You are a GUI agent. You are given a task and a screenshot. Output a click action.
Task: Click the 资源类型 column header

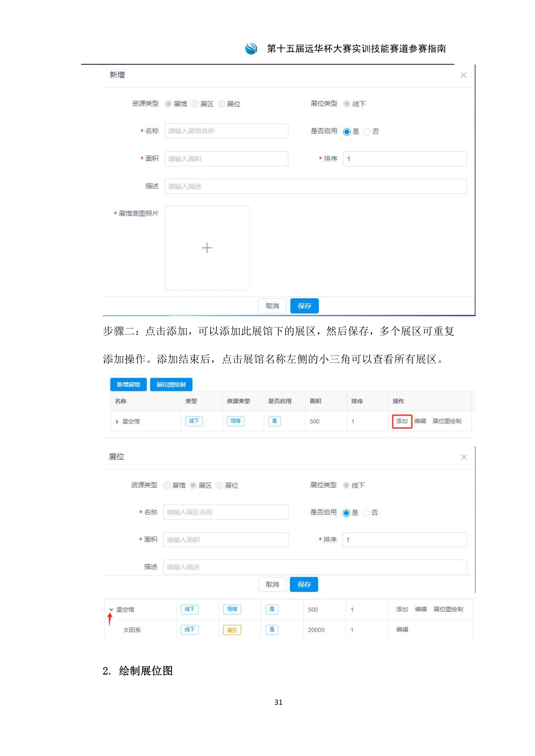click(238, 401)
